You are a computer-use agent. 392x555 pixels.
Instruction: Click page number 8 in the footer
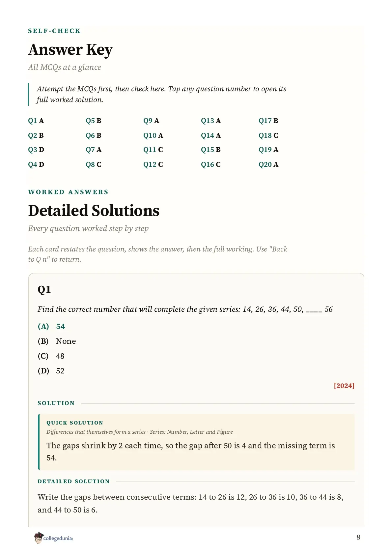coord(358,538)
